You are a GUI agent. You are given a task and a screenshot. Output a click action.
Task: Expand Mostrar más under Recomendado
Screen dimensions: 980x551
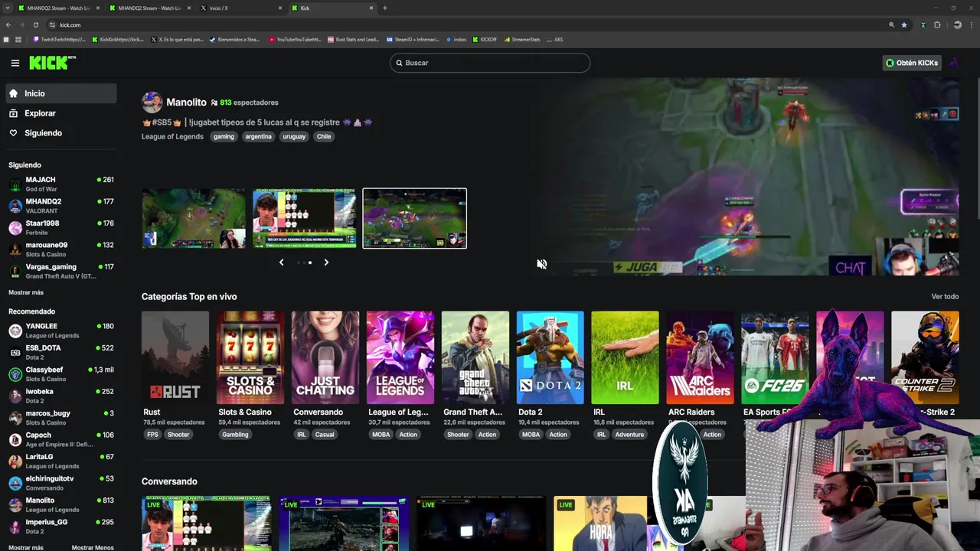tap(26, 548)
